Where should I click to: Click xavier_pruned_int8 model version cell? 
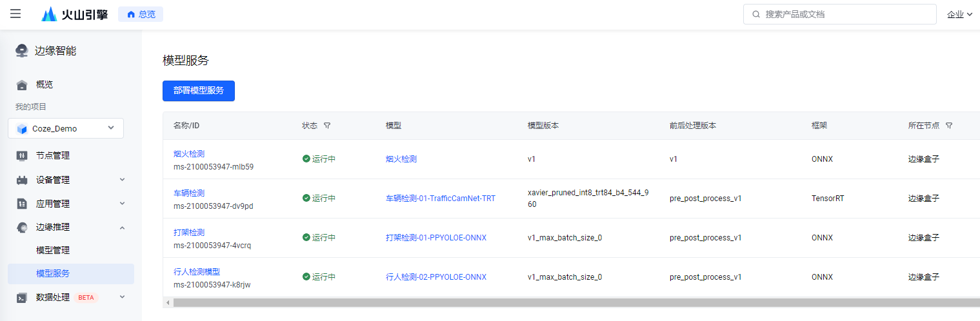pos(588,199)
